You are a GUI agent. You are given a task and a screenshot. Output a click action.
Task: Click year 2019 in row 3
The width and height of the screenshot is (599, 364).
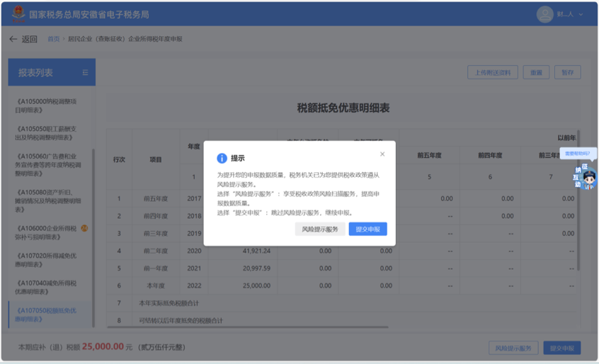(194, 234)
